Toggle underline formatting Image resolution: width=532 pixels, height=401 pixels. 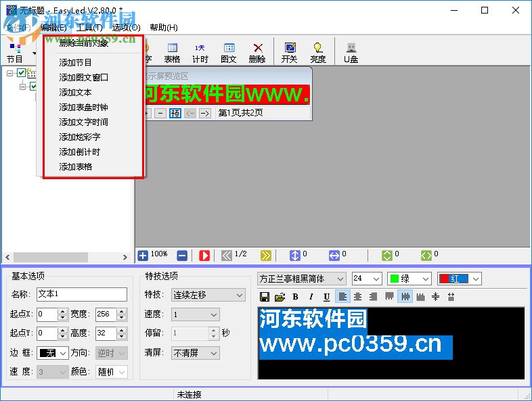point(326,297)
